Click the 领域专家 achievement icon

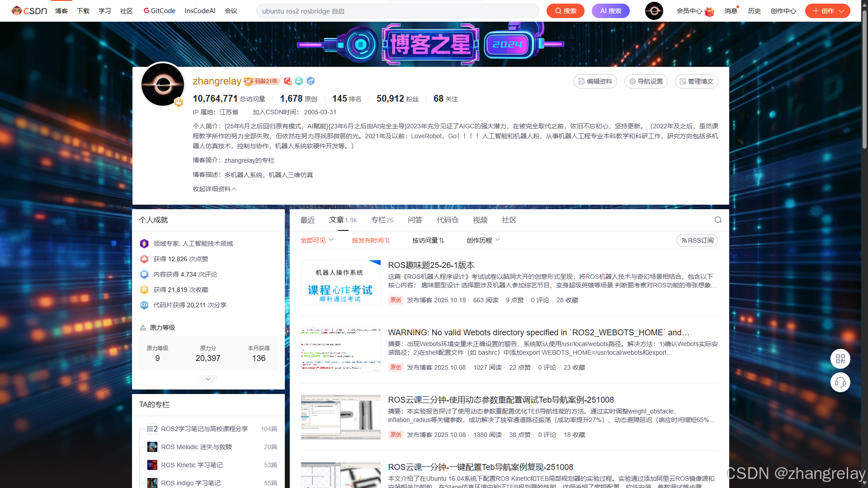[144, 244]
